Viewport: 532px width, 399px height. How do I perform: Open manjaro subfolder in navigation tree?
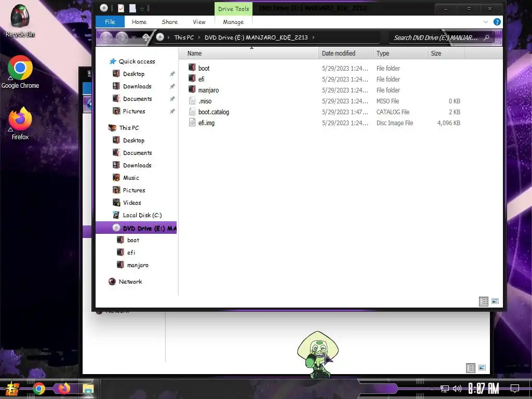(137, 265)
